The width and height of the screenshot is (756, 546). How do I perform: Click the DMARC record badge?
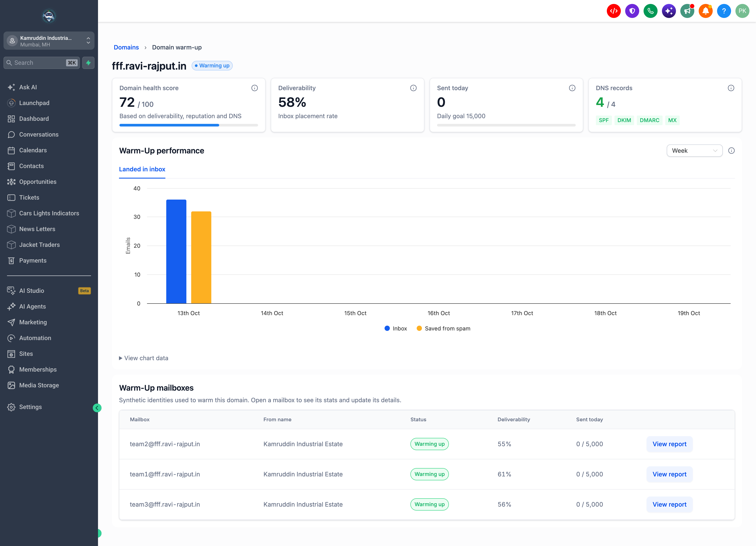pyautogui.click(x=649, y=120)
